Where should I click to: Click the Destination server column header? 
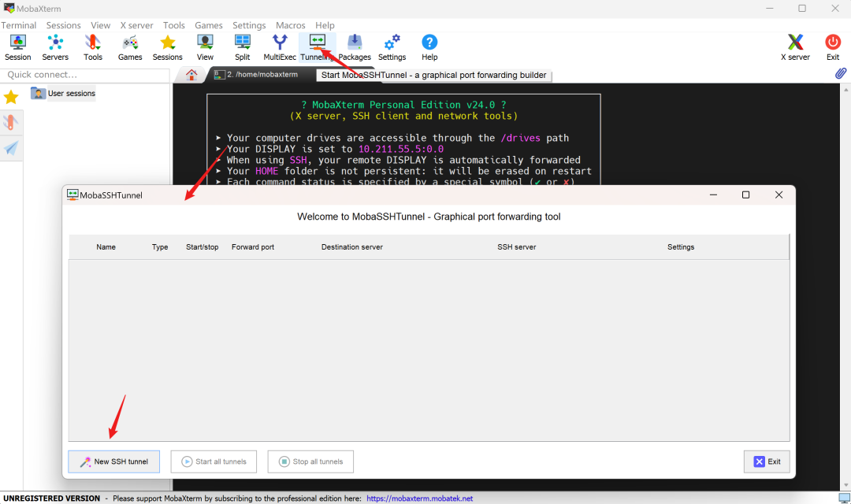(x=351, y=246)
